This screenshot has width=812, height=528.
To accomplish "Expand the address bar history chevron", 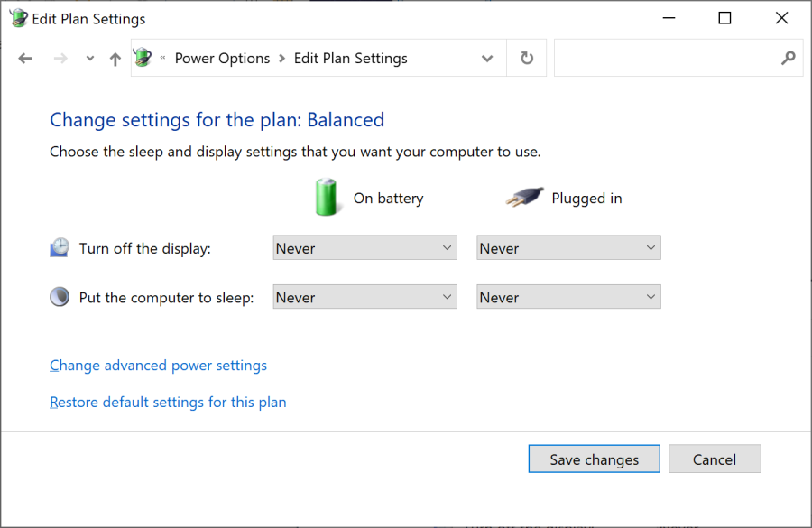I will pyautogui.click(x=487, y=58).
